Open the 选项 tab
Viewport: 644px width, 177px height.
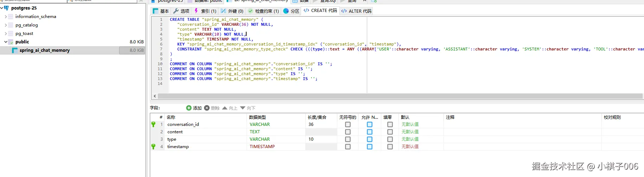coord(181,11)
